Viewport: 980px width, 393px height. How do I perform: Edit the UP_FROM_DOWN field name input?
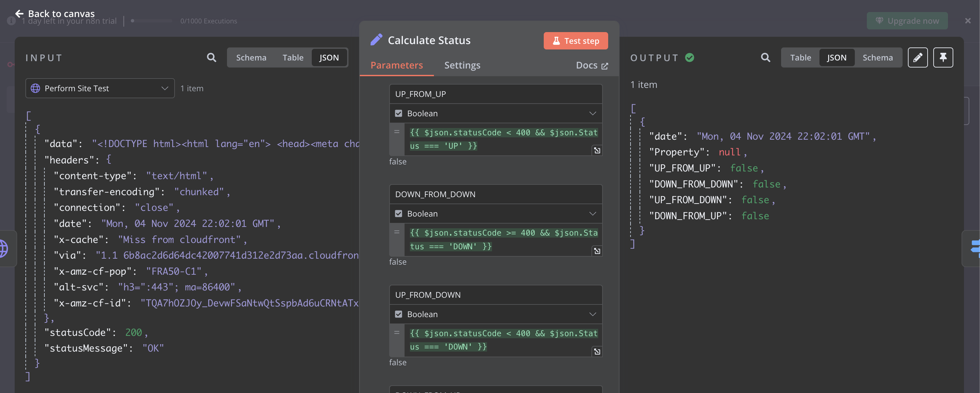point(495,295)
